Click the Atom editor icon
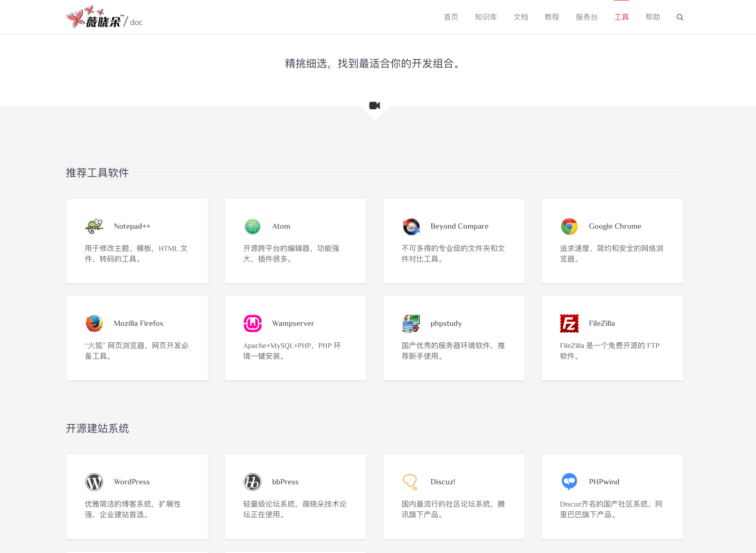 [x=252, y=226]
